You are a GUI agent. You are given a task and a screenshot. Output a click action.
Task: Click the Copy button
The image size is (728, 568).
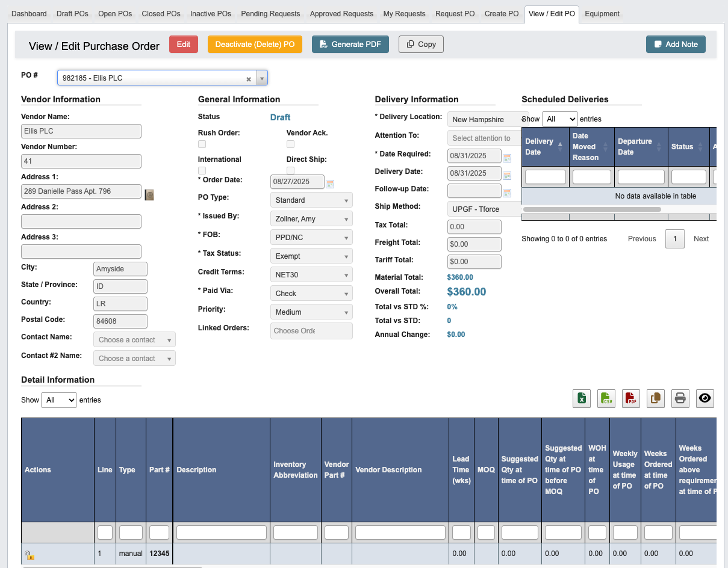pyautogui.click(x=421, y=45)
